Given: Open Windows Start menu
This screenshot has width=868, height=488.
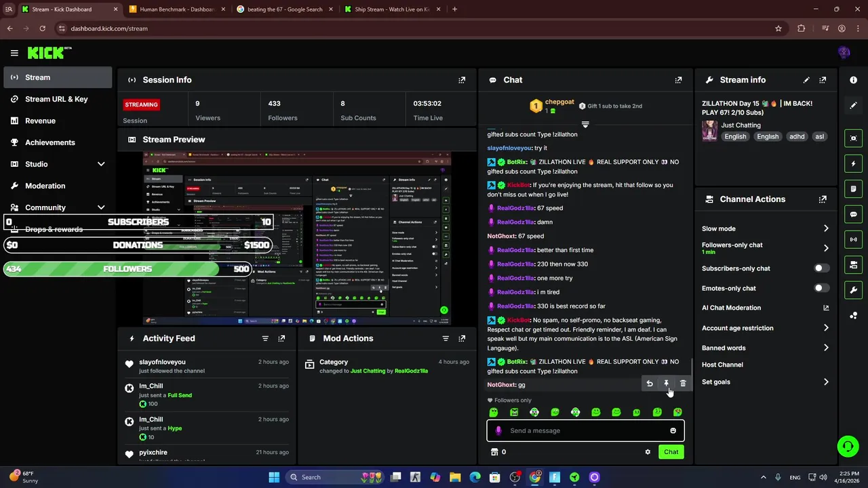Looking at the screenshot, I should (274, 477).
